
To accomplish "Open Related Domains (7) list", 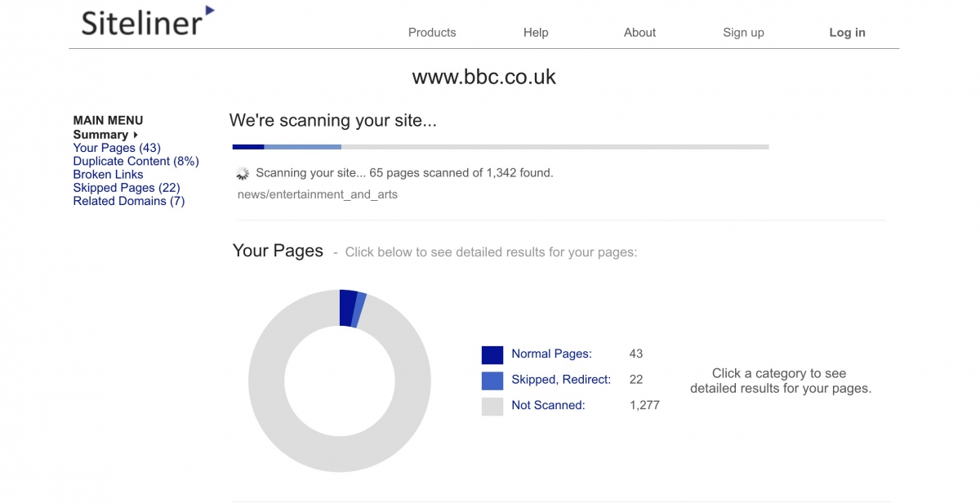I will tap(129, 201).
